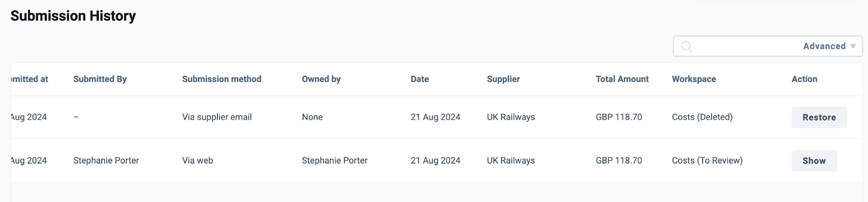The image size is (868, 202).
Task: Sort by Date column header
Action: 419,79
